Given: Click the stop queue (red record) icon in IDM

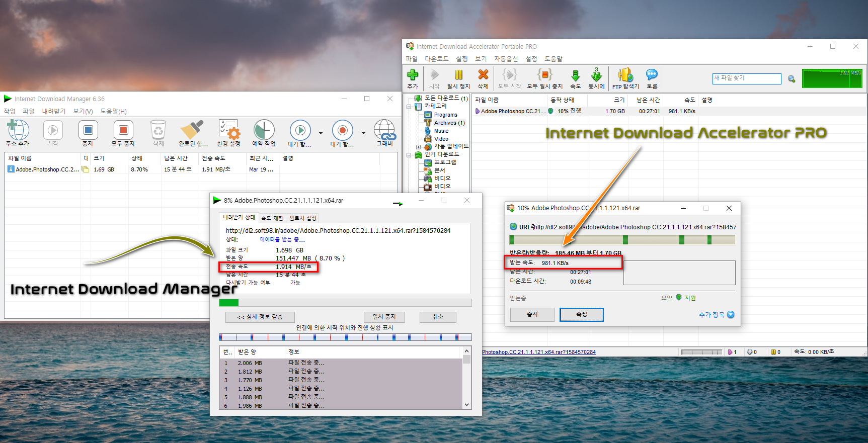Looking at the screenshot, I should 342,130.
